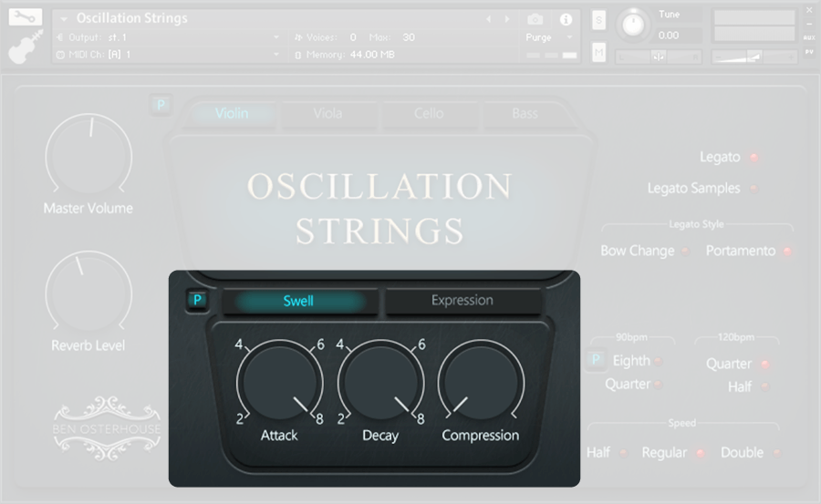Toggle the P button beside Swell tab

(197, 301)
